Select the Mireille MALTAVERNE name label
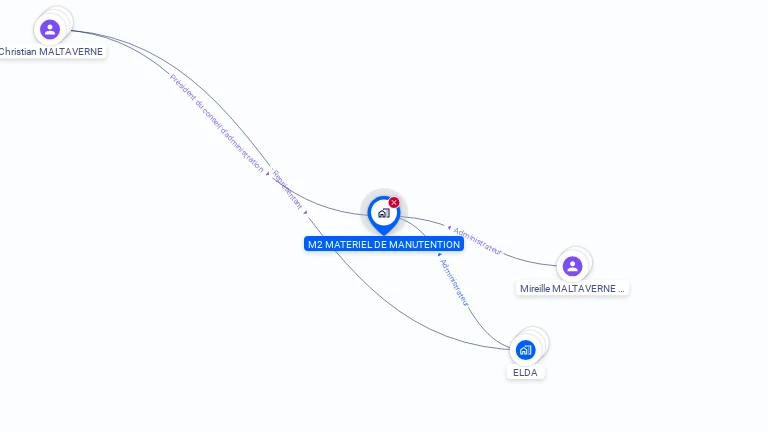 point(572,288)
